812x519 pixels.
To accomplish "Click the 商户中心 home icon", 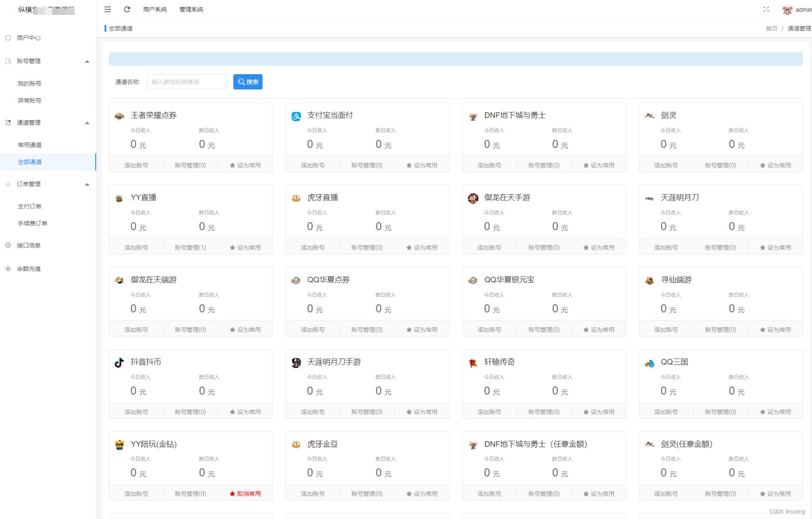I will tap(7, 38).
